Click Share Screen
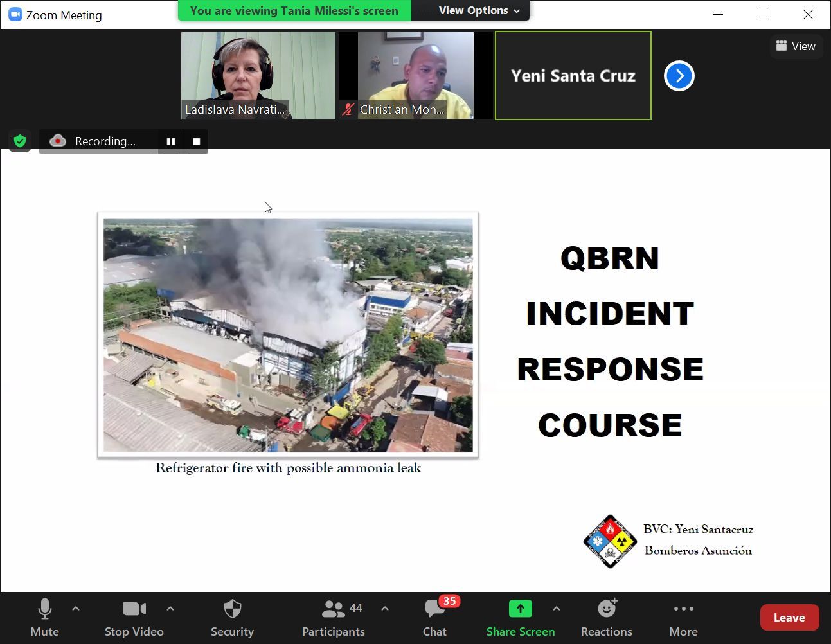The height and width of the screenshot is (644, 831). tap(520, 617)
